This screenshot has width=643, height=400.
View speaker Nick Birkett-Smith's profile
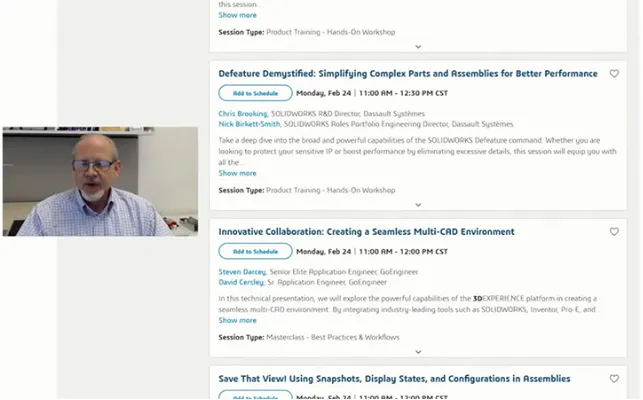click(249, 124)
